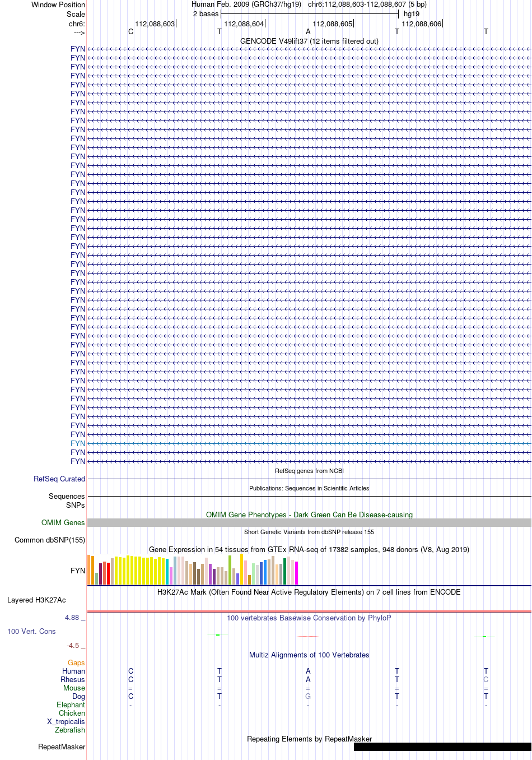The height and width of the screenshot is (760, 532).
Task: Select the light-blue highlighted FYN transcript label
Action: click(x=78, y=443)
